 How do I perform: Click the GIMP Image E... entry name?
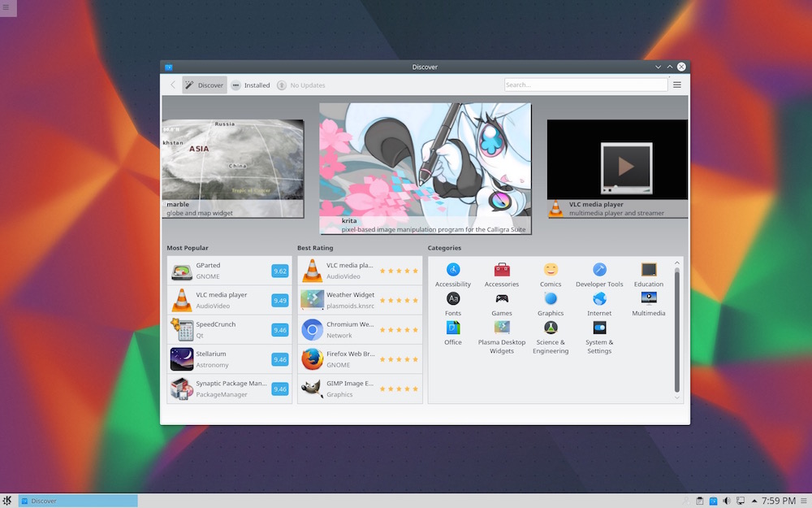pyautogui.click(x=350, y=384)
